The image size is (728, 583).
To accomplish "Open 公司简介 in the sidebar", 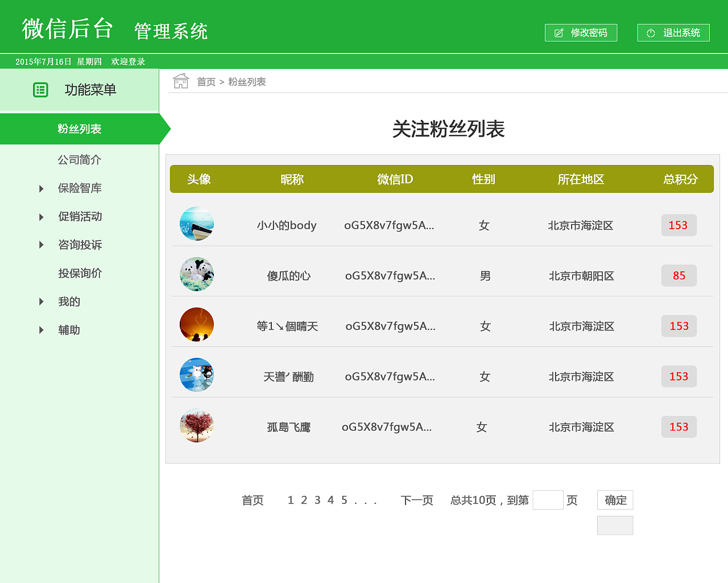I will click(80, 160).
